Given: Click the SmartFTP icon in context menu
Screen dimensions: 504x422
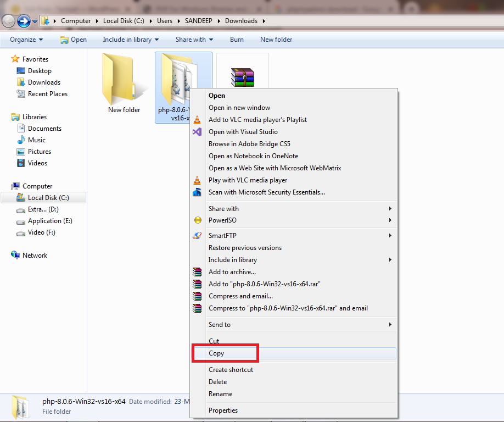Looking at the screenshot, I should (198, 236).
